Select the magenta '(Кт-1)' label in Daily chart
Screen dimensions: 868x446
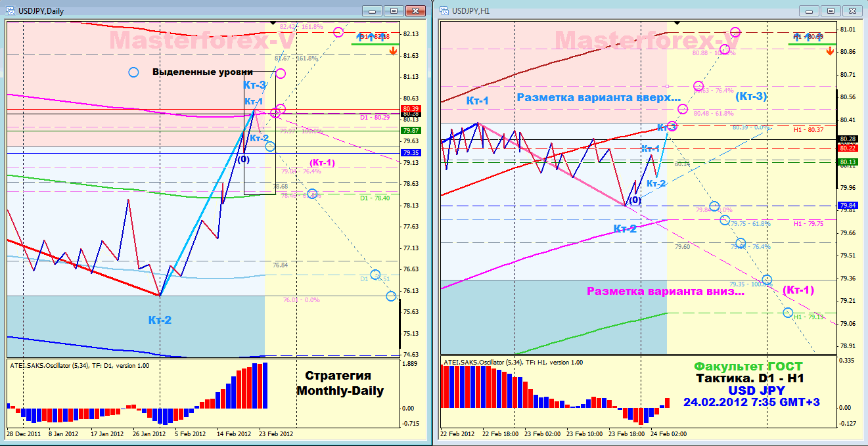click(322, 163)
